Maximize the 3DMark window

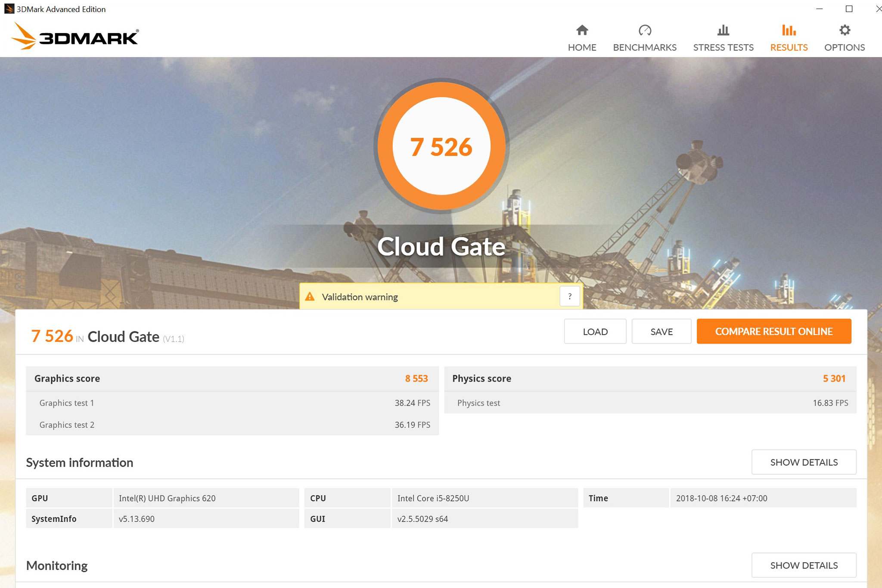point(849,9)
